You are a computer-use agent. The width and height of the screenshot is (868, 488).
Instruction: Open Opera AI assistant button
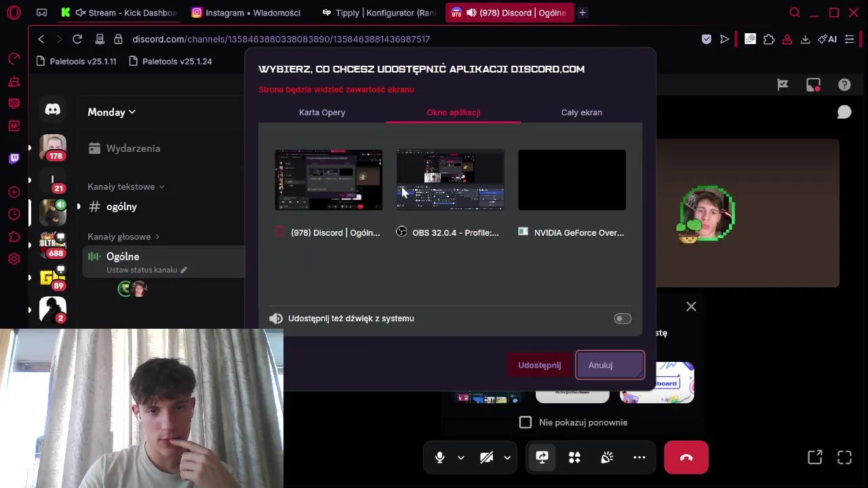[827, 39]
